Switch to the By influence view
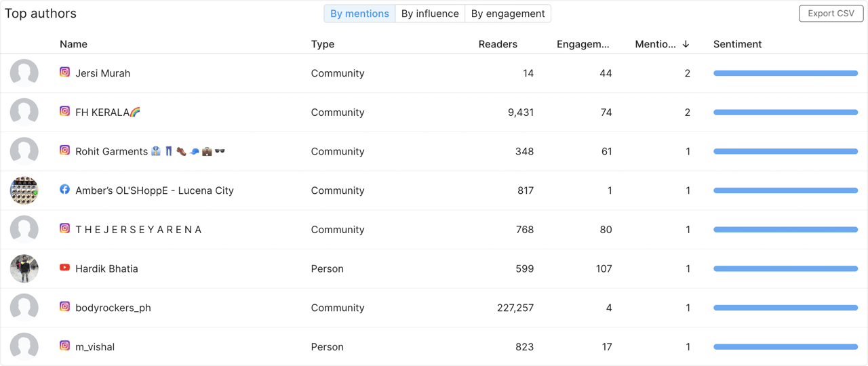Screen dimensions: 868x366 [430, 14]
